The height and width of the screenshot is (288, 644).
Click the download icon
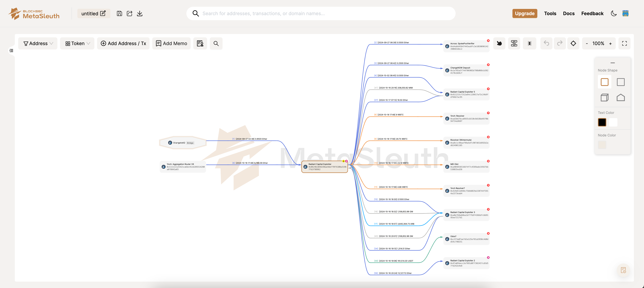click(x=140, y=13)
